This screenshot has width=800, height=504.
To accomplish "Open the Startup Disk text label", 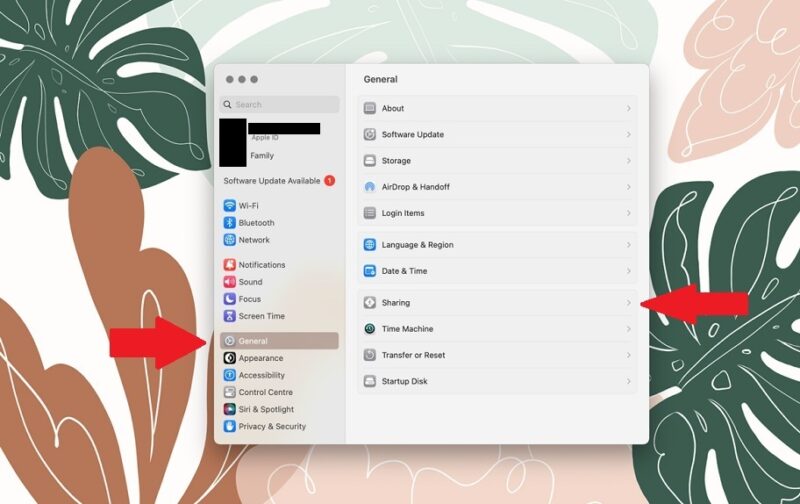I will click(x=405, y=381).
